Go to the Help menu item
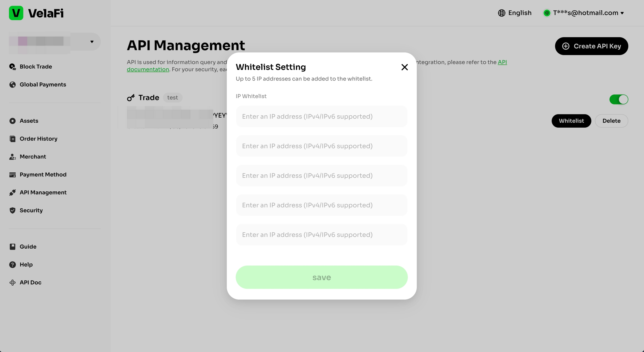 tap(26, 265)
